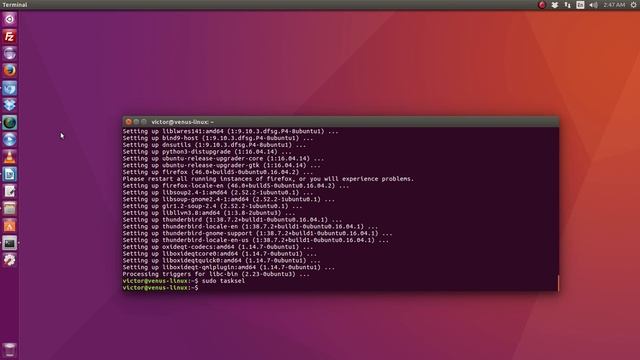Image resolution: width=640 pixels, height=360 pixels.
Task: Open VLC media player cone icon
Action: [9, 157]
